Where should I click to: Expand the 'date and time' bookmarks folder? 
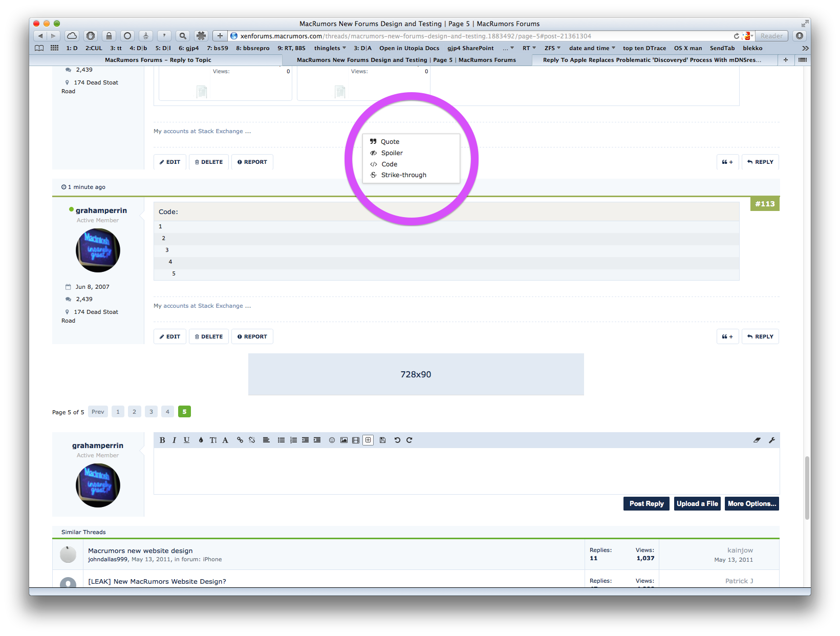[592, 48]
